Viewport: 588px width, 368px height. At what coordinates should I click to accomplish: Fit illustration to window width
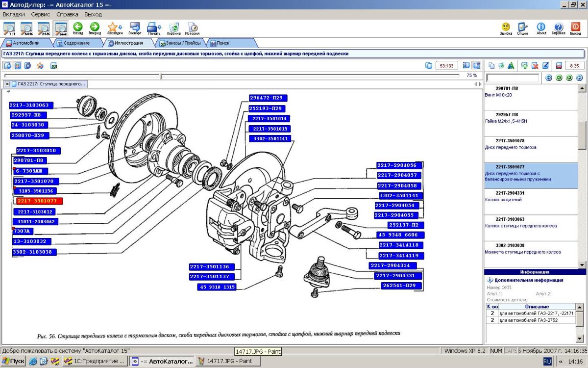pos(61,28)
